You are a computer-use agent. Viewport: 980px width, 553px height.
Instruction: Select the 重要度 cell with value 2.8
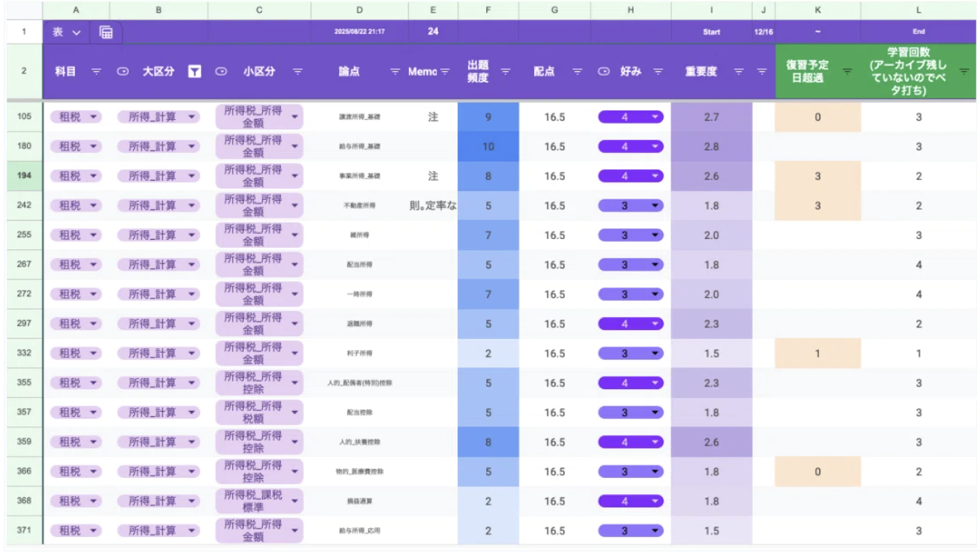coord(711,146)
